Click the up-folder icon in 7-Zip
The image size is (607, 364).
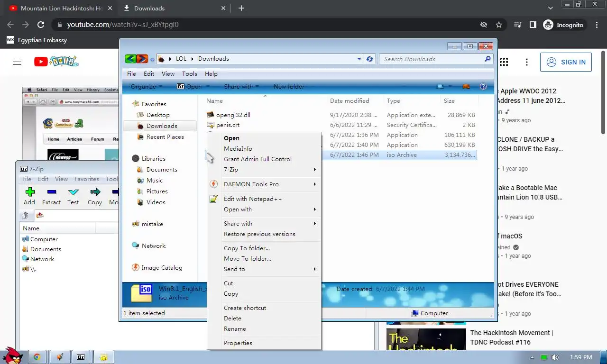point(26,216)
